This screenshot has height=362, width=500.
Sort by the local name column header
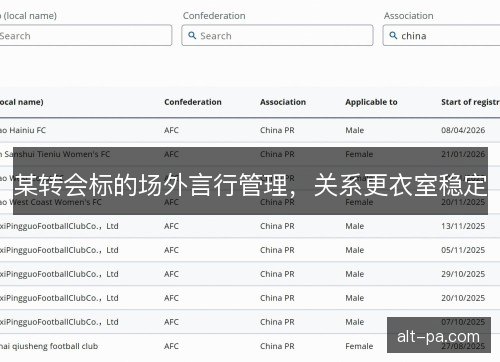pyautogui.click(x=22, y=102)
